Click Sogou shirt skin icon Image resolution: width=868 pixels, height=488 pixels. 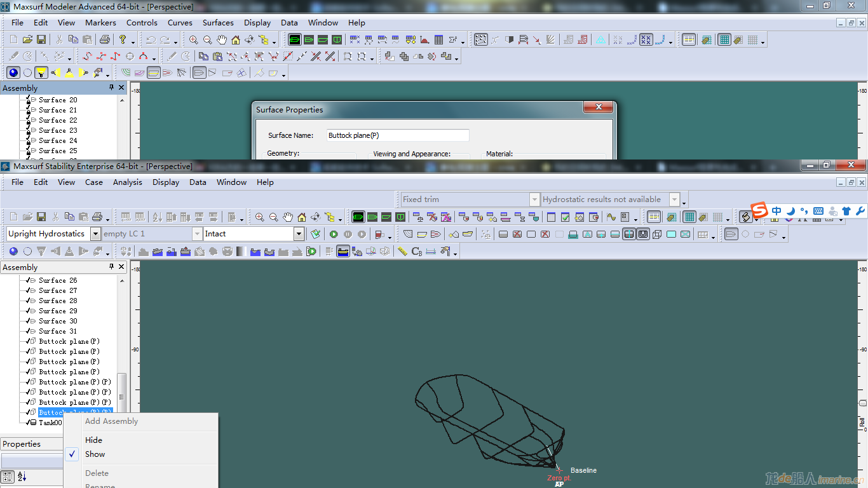846,211
